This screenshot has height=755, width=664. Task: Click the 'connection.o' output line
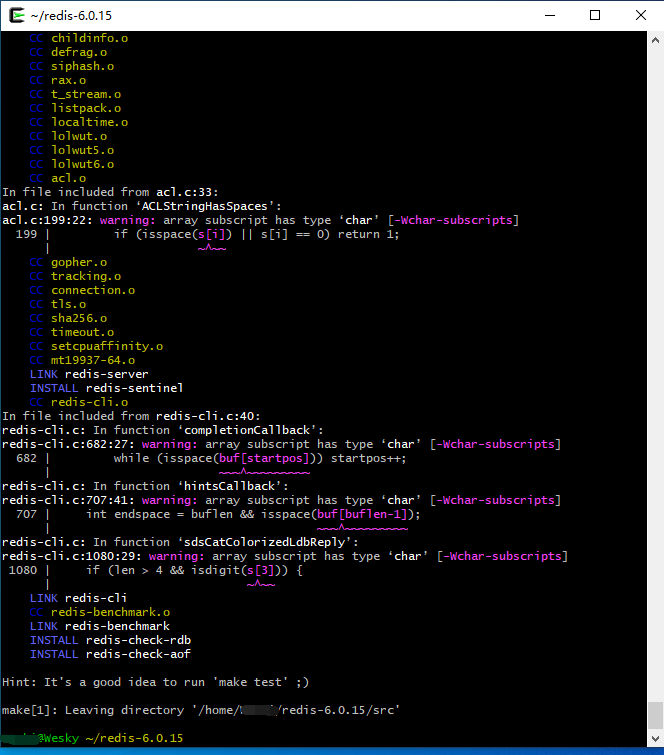[82, 290]
